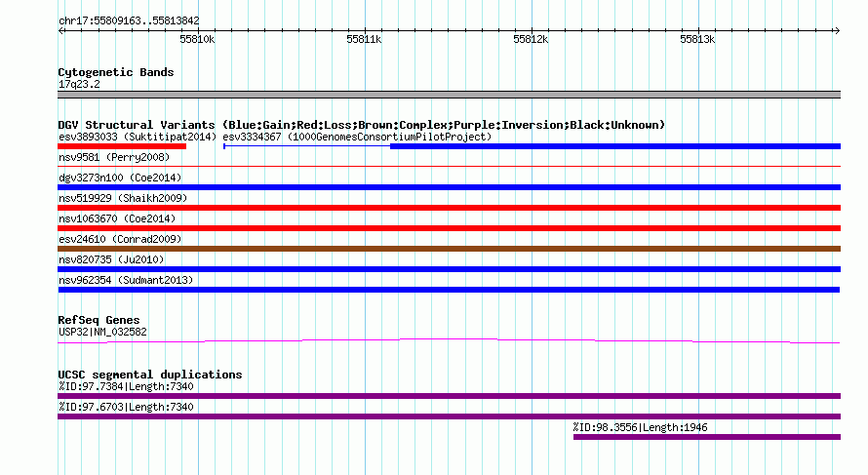Select the short red esv3893033 loss bar
The image size is (868, 475).
[122, 146]
